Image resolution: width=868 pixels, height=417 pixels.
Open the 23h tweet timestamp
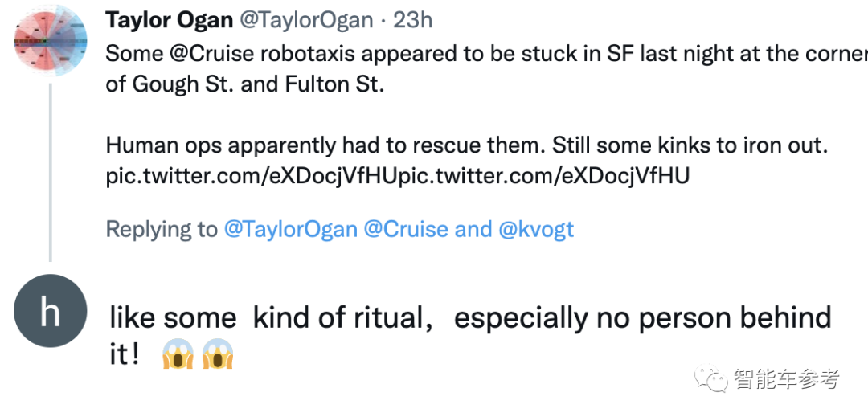[x=412, y=20]
